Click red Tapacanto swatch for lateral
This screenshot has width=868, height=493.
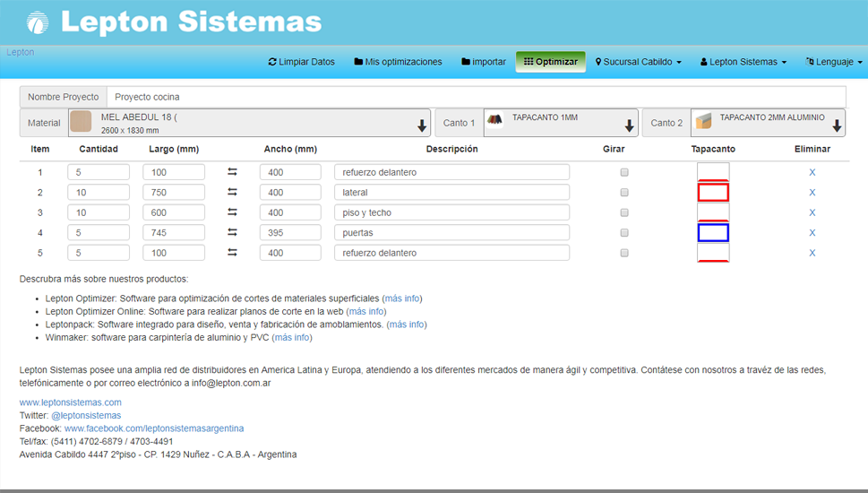click(713, 192)
